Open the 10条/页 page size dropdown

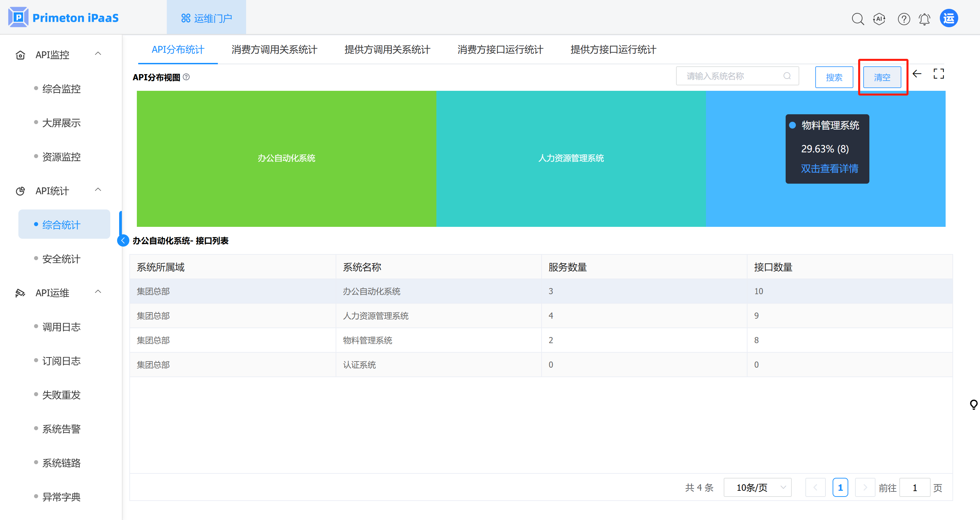coord(757,487)
